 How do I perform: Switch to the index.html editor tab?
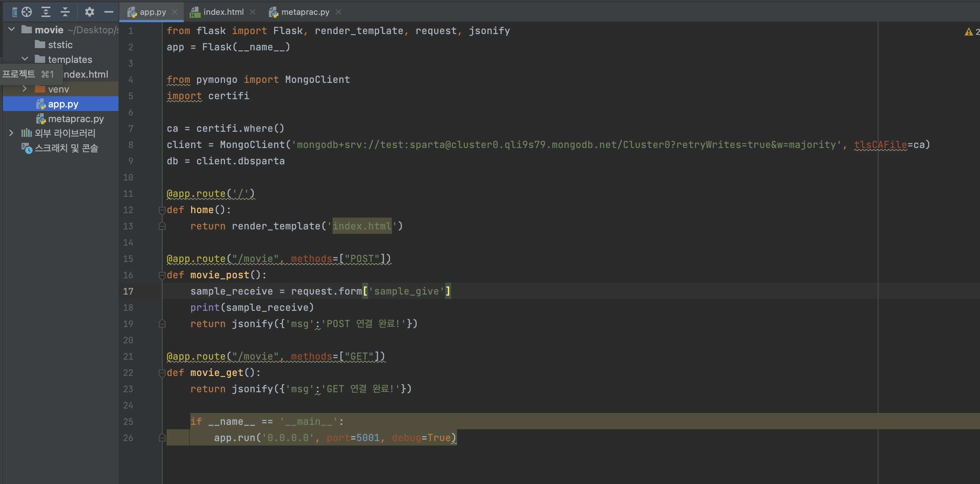[x=223, y=12]
